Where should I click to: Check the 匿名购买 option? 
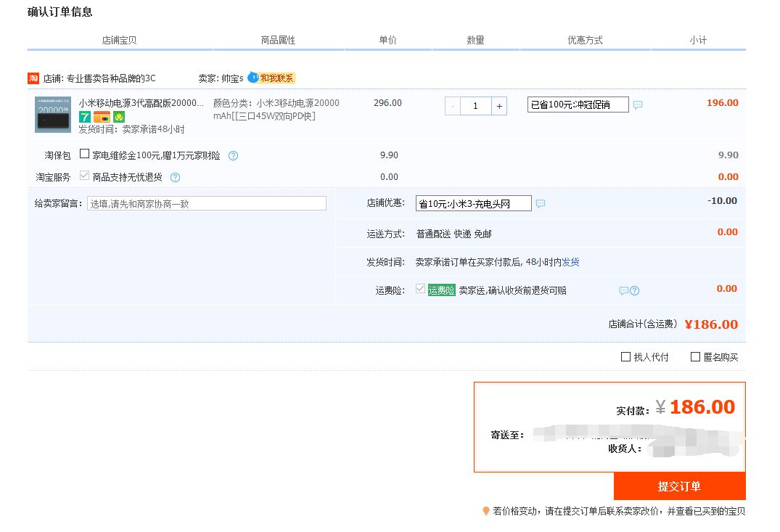coord(695,357)
